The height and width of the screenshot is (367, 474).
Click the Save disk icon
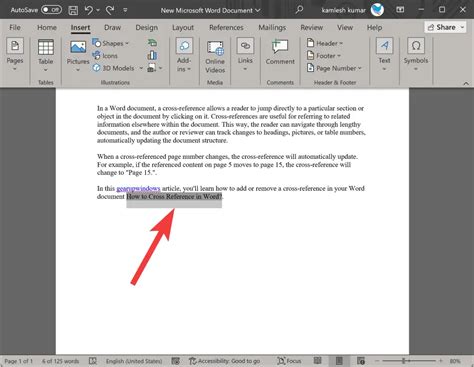pyautogui.click(x=73, y=10)
